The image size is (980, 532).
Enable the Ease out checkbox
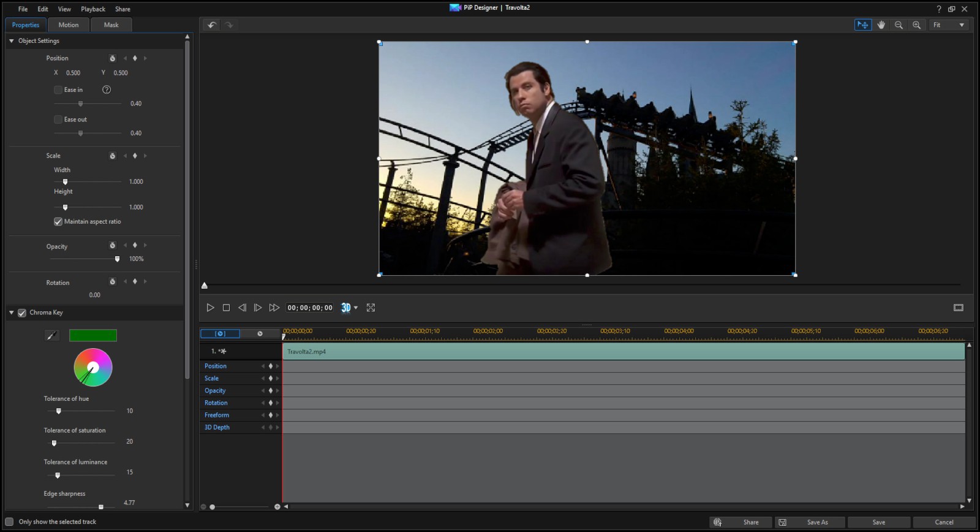pyautogui.click(x=58, y=120)
